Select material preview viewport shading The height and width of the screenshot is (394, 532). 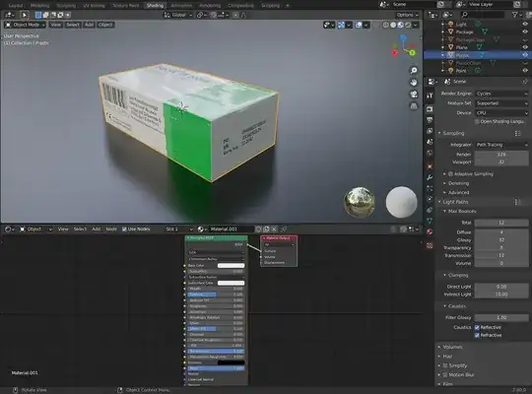point(401,25)
